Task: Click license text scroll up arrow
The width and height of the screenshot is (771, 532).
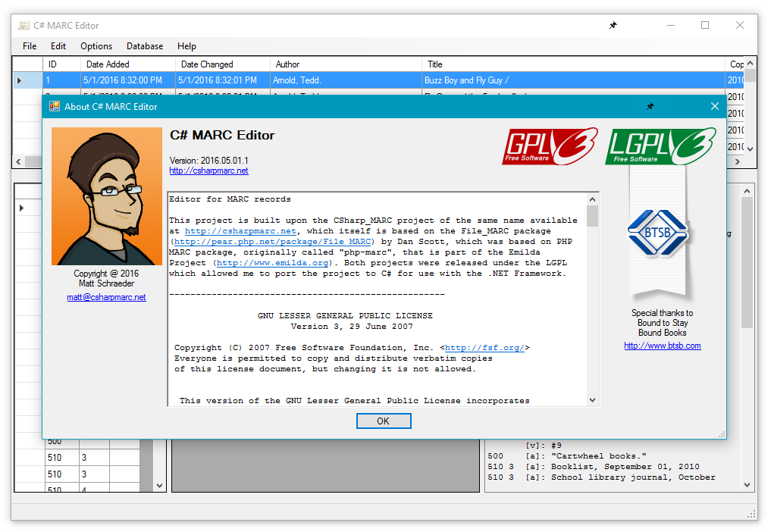Action: point(593,199)
